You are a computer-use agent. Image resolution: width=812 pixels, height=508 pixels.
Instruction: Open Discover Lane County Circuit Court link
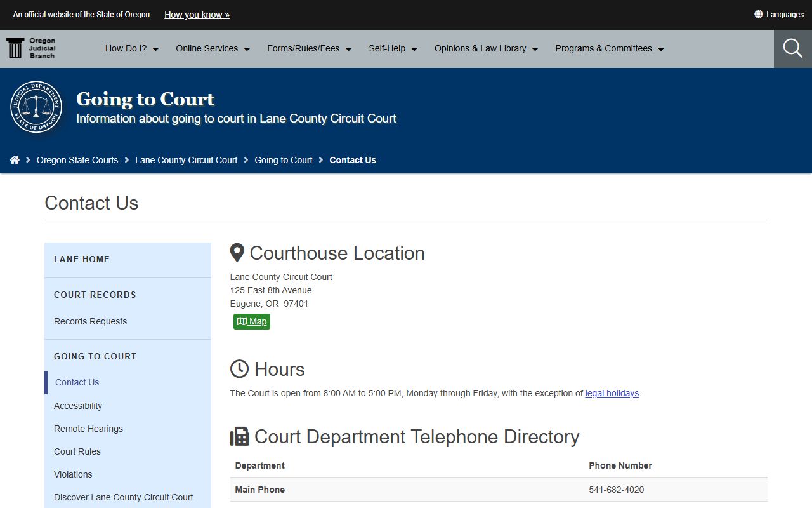click(x=124, y=497)
